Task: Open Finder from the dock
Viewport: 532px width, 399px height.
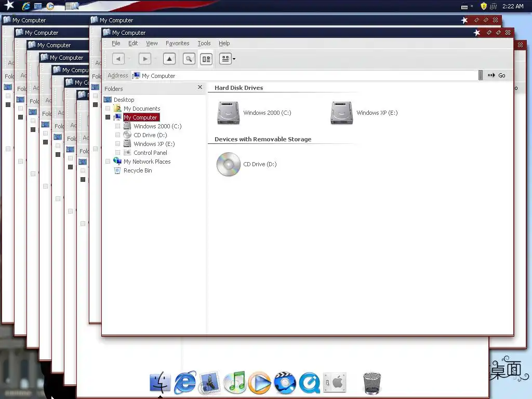Action: pos(160,382)
